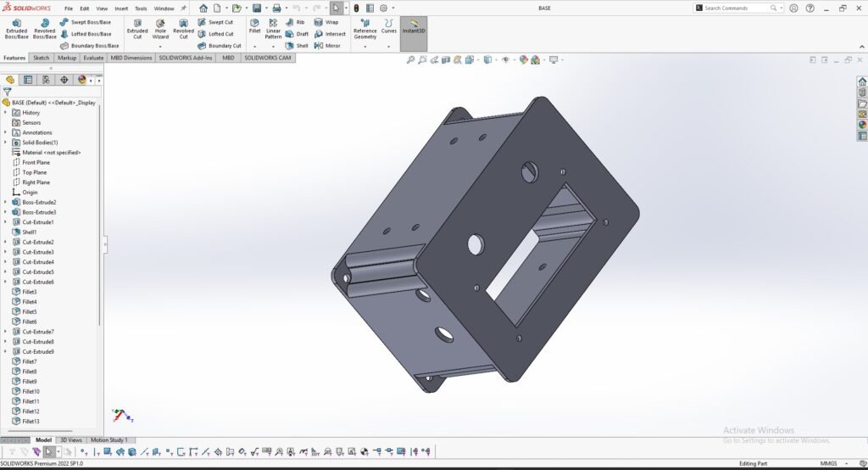Image resolution: width=868 pixels, height=470 pixels.
Task: Click the Search Commands input field
Action: [x=736, y=8]
